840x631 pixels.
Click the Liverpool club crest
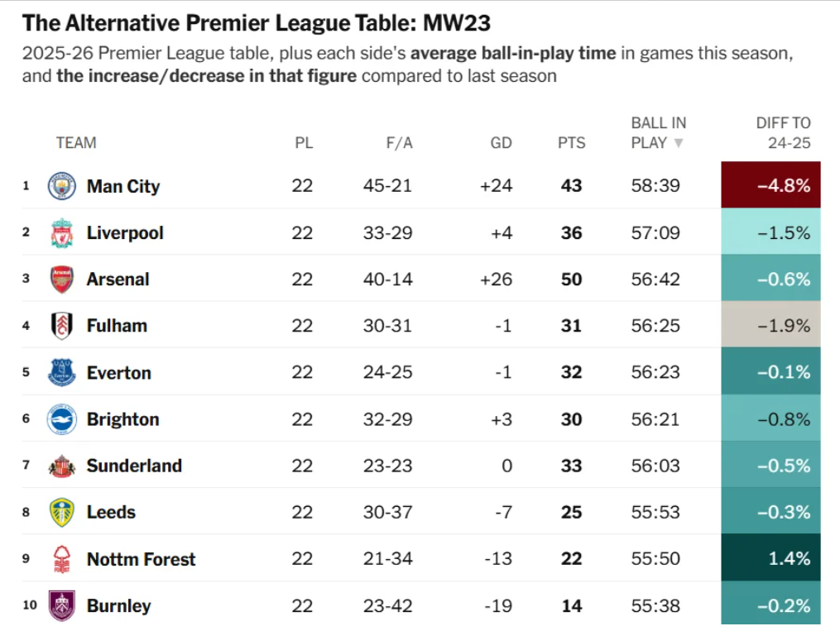(61, 233)
